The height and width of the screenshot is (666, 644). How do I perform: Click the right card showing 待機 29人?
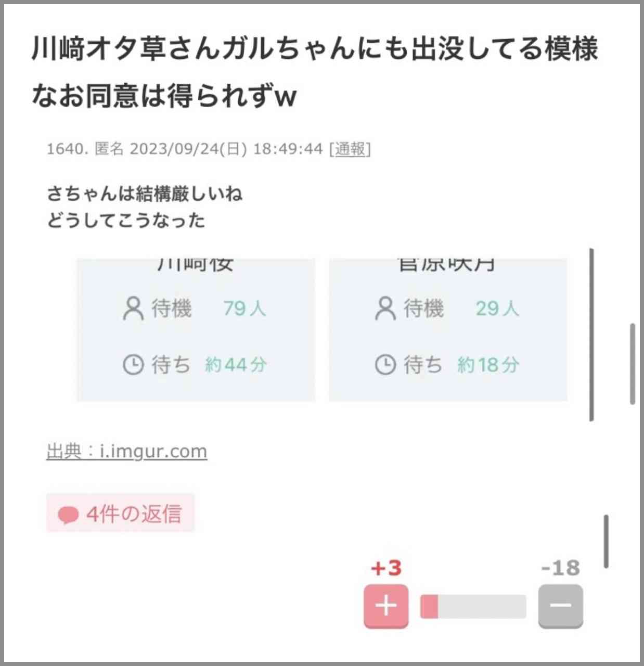click(448, 330)
